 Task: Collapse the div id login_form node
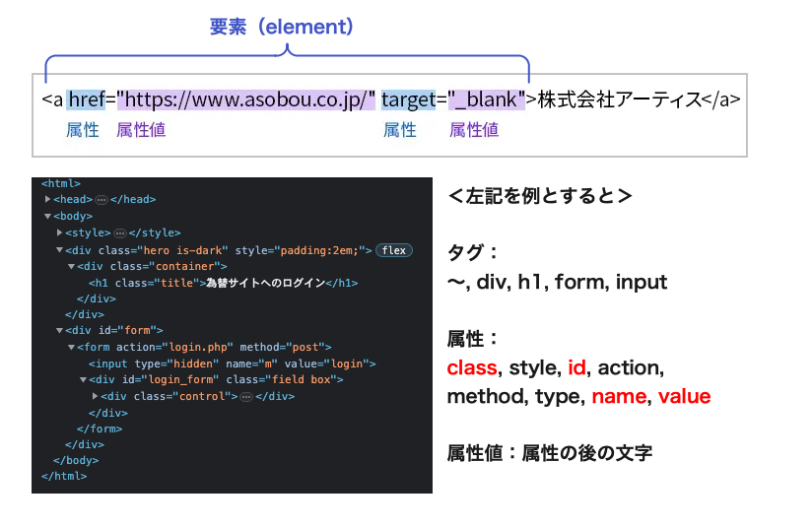(x=83, y=379)
